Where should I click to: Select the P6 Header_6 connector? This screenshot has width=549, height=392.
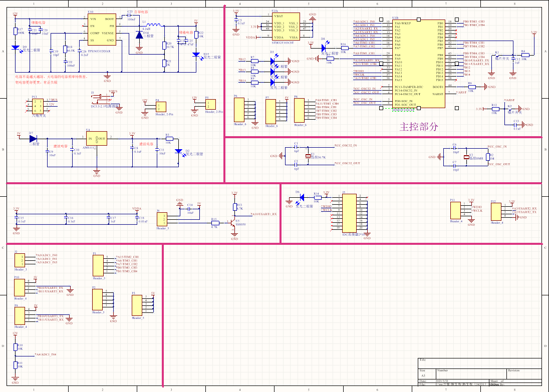pyautogui.click(x=239, y=110)
